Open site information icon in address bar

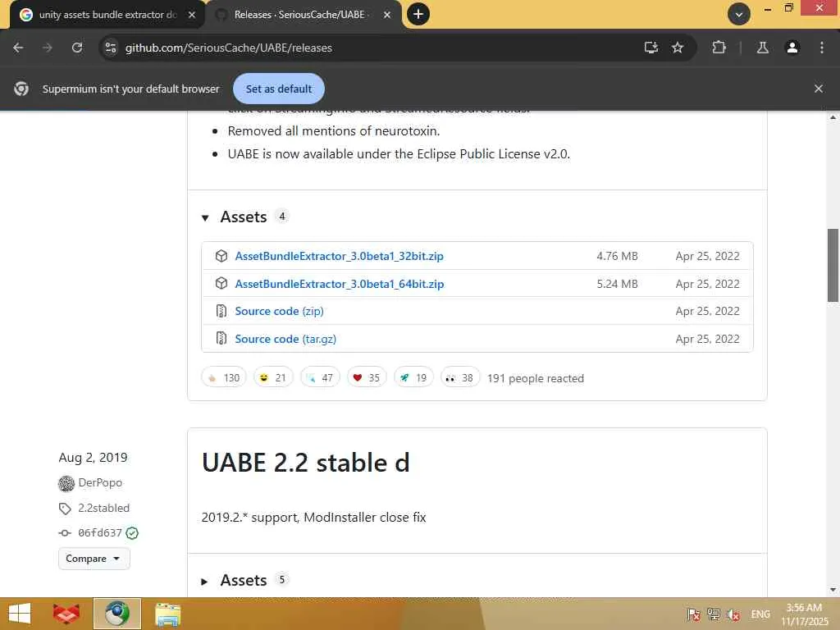pos(111,48)
